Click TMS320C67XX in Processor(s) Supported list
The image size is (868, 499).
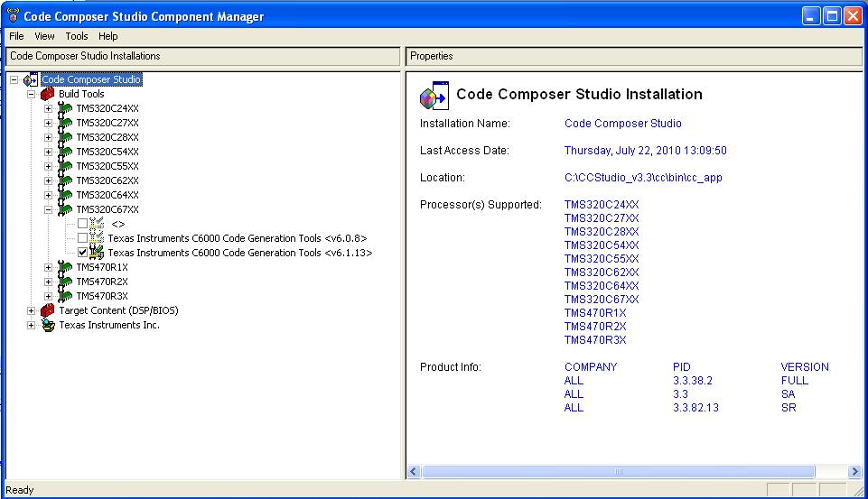pos(602,300)
